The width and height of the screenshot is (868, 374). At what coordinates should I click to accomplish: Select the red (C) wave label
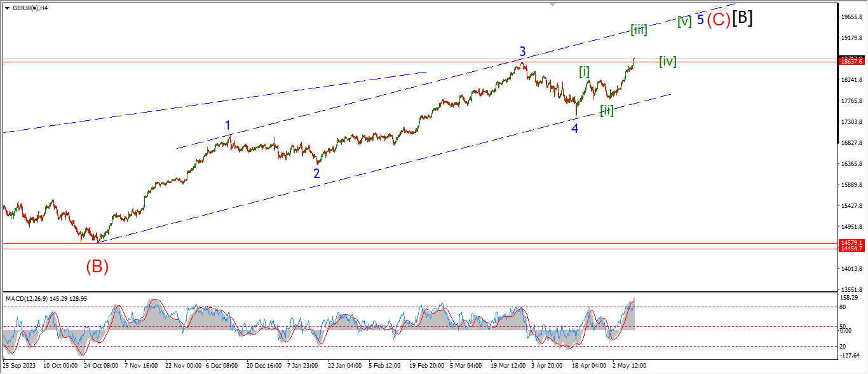click(719, 20)
